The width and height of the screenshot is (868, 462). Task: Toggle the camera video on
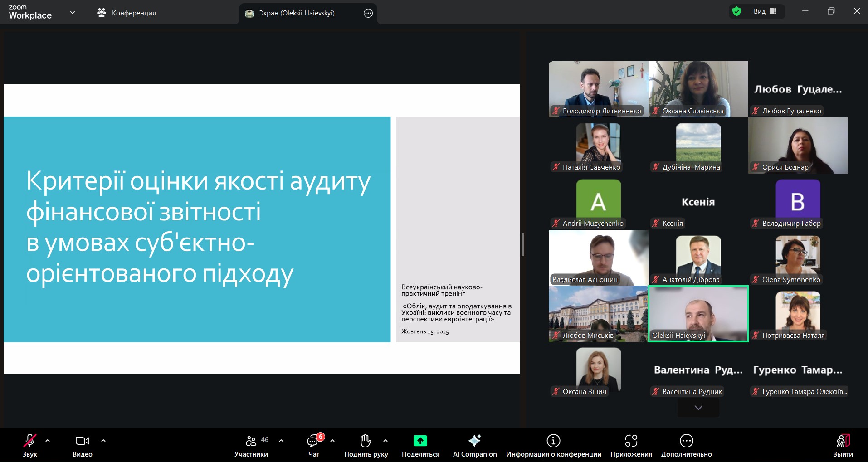tap(82, 441)
